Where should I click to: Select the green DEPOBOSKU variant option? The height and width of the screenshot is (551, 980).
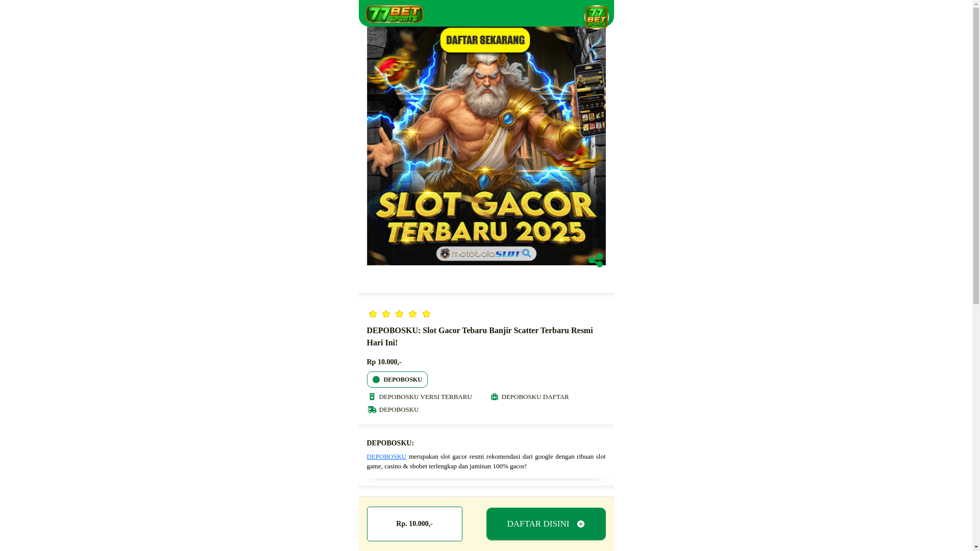(x=397, y=380)
